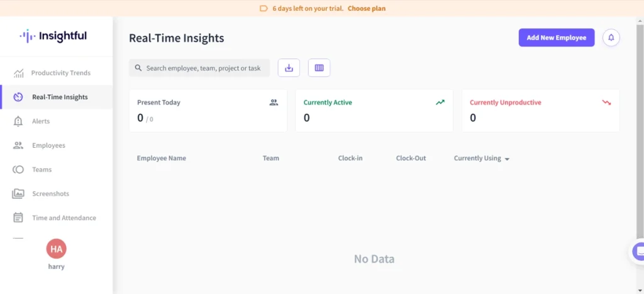Click Add New Employee button
The width and height of the screenshot is (644, 294).
pyautogui.click(x=557, y=38)
